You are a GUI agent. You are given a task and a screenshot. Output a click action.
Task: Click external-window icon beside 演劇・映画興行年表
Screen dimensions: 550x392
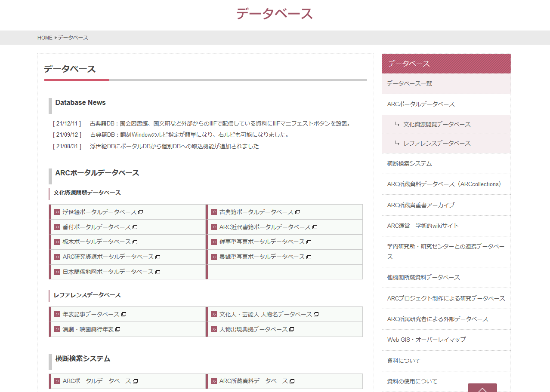(118, 329)
